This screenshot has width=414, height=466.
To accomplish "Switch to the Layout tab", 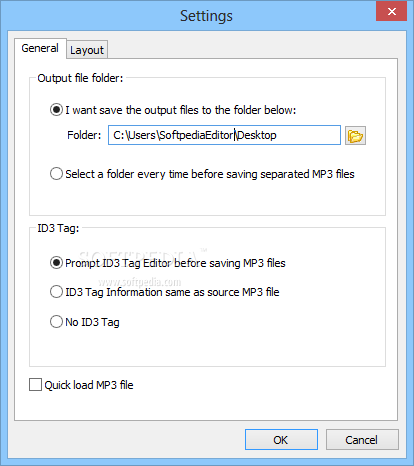I will tap(87, 50).
